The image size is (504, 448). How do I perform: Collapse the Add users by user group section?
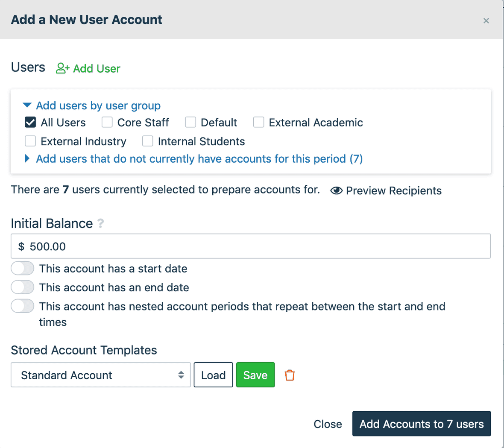pos(27,105)
